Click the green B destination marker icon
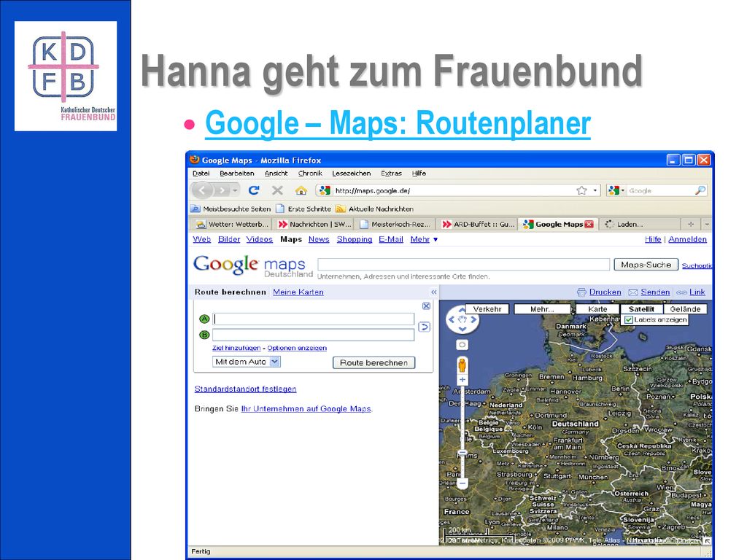The height and width of the screenshot is (560, 747). (x=204, y=335)
